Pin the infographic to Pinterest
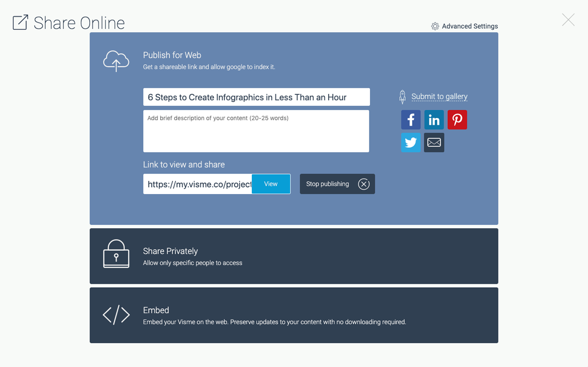The width and height of the screenshot is (588, 367). pos(457,120)
